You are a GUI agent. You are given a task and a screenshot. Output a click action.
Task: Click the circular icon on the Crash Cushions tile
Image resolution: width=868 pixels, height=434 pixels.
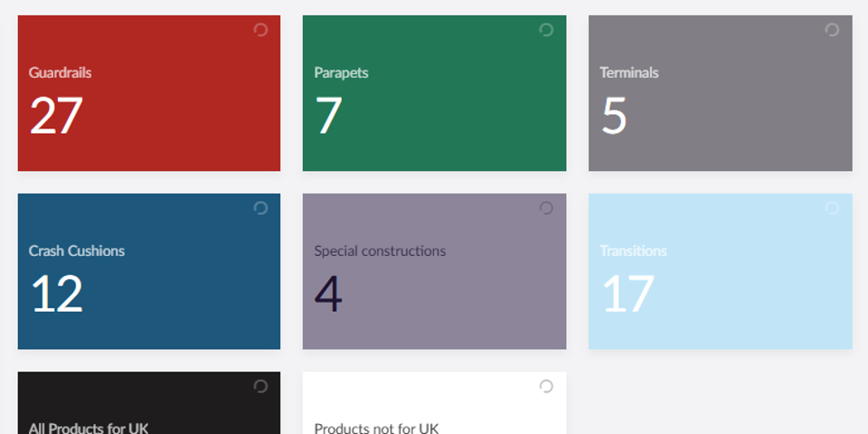tap(260, 208)
